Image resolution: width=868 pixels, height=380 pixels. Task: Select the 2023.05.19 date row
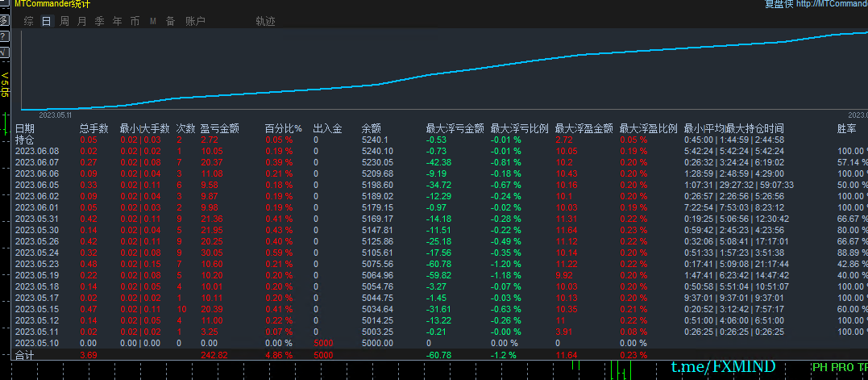coord(36,275)
